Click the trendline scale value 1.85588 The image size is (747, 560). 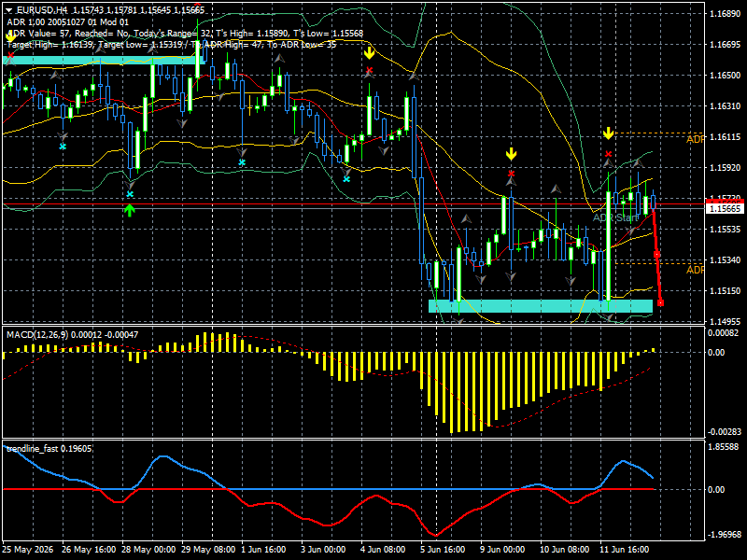[x=724, y=447]
